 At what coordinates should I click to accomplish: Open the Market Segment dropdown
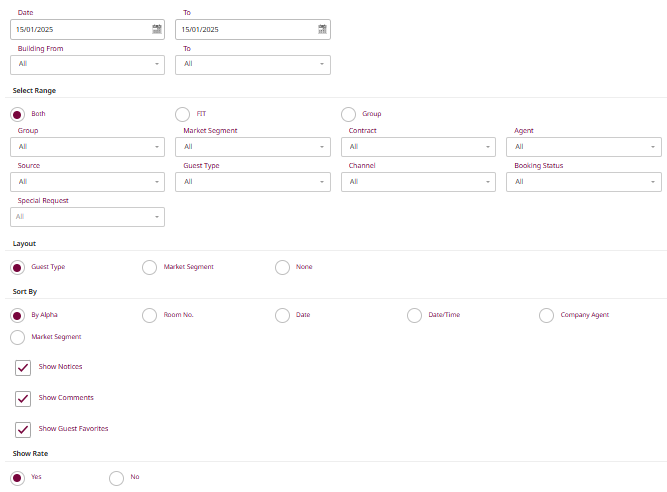coord(252,147)
